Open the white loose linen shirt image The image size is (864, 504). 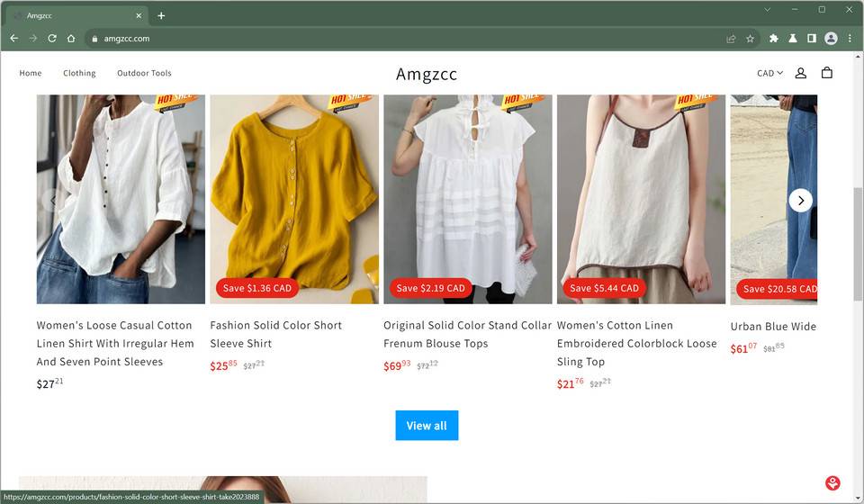(121, 199)
